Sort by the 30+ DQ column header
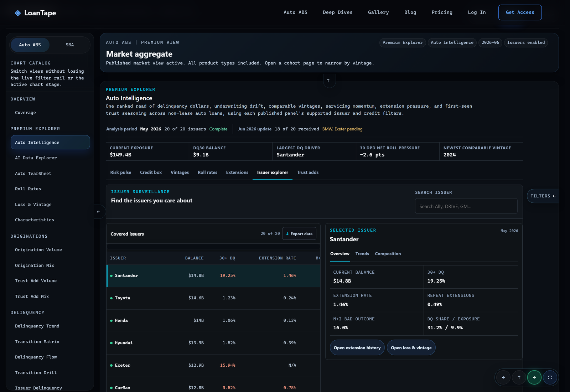Image resolution: width=570 pixels, height=392 pixels. pyautogui.click(x=227, y=258)
